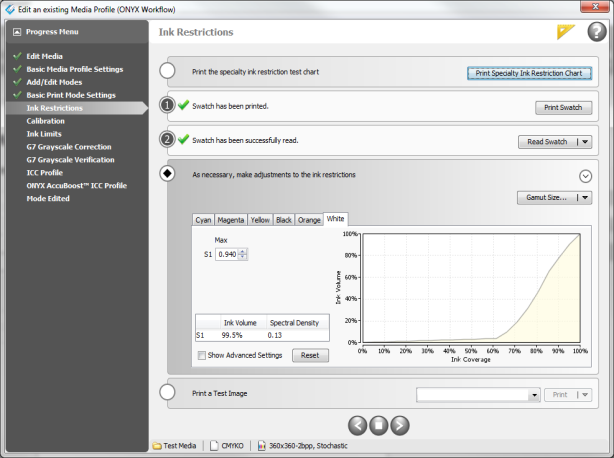The image size is (614, 458).
Task: Click the S1 Max value stepper arrows
Action: (243, 254)
